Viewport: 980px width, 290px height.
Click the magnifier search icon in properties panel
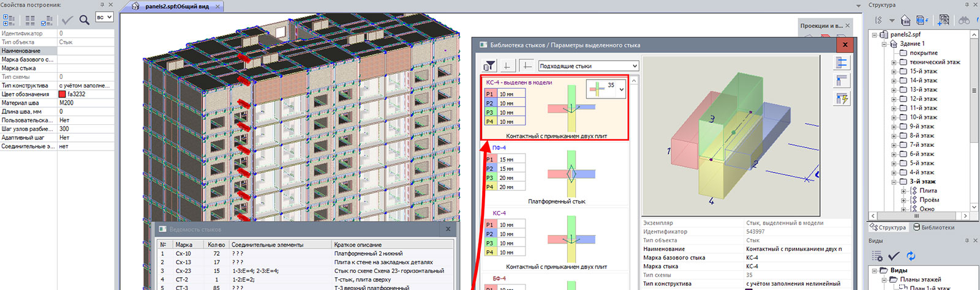(85, 20)
